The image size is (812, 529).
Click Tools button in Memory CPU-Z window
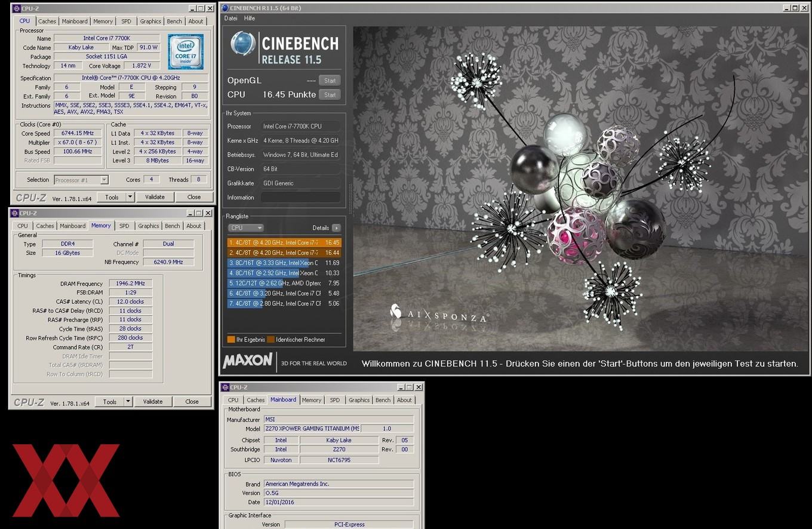click(x=110, y=402)
